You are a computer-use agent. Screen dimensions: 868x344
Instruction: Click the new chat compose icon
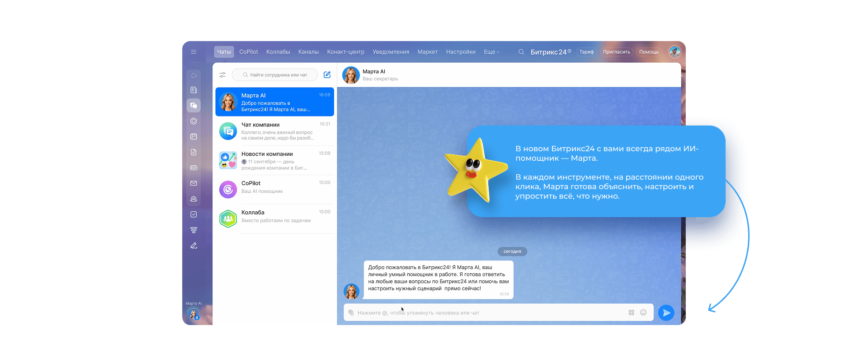coord(327,74)
